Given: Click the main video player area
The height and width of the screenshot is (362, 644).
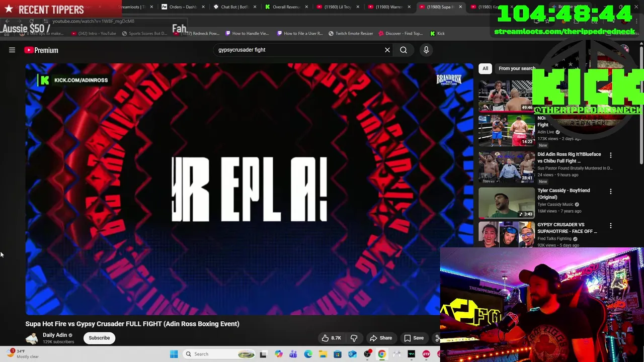Looking at the screenshot, I should (249, 189).
